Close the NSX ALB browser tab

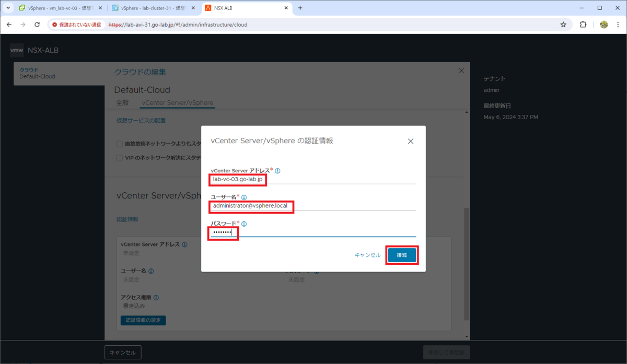[x=286, y=8]
